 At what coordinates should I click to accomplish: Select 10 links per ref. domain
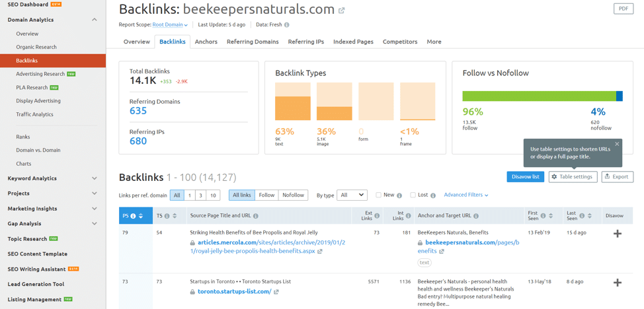click(213, 195)
